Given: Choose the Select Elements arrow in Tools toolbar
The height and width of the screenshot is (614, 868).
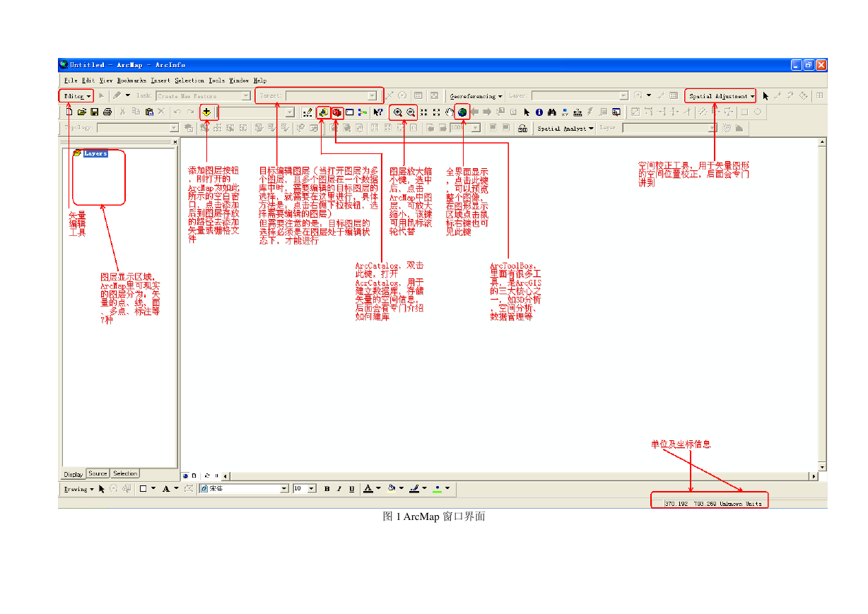Looking at the screenshot, I should (527, 112).
